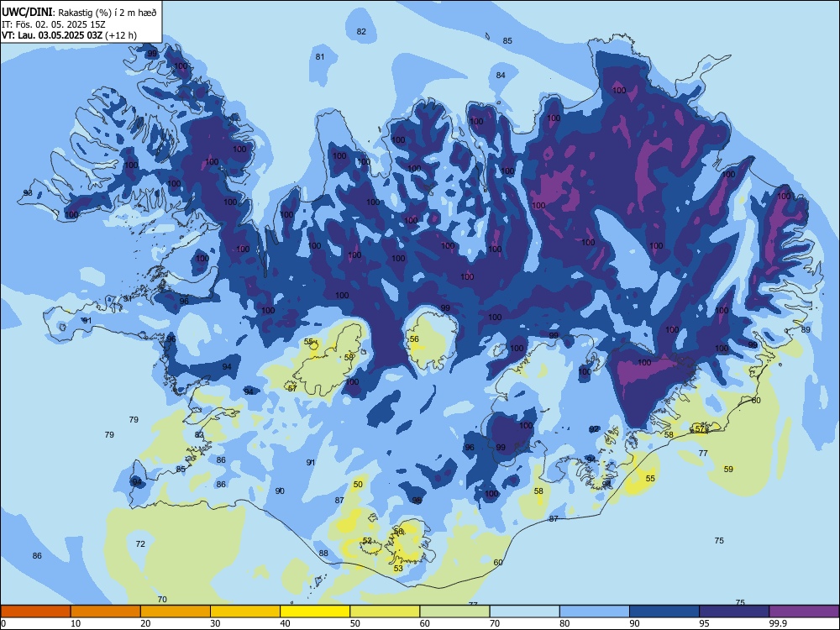840x630 pixels.
Task: Pick the light orange 20–30 legend swatch
Action: 176,612
